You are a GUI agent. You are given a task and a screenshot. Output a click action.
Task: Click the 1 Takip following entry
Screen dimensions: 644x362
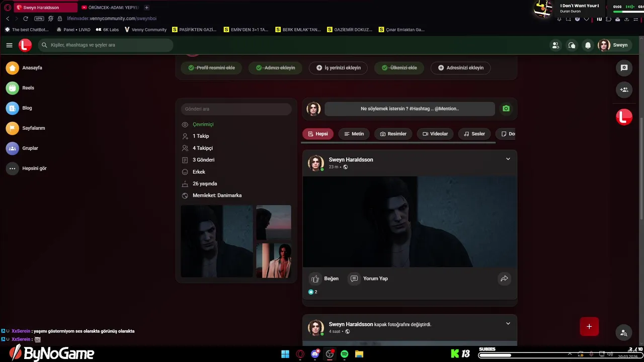201,136
